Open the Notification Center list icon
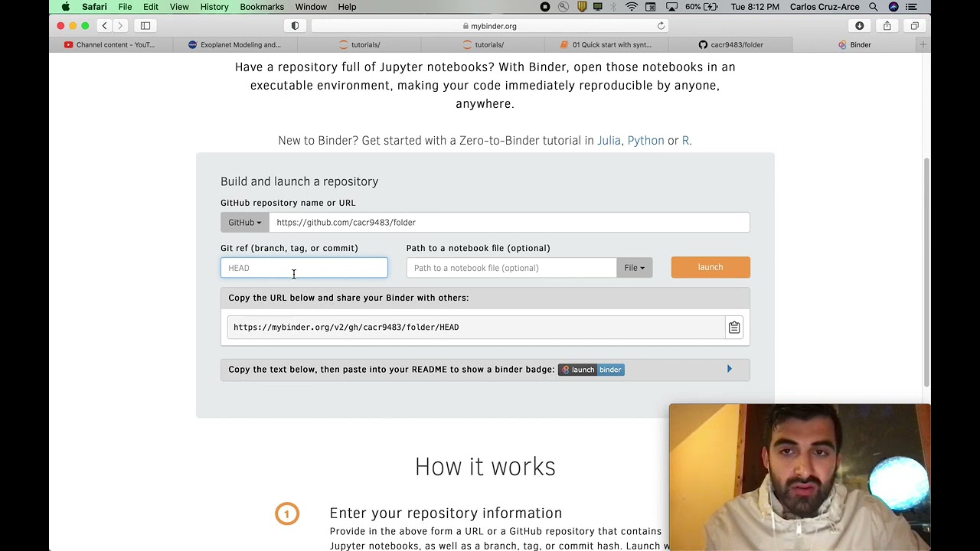The height and width of the screenshot is (551, 980). coord(911,7)
